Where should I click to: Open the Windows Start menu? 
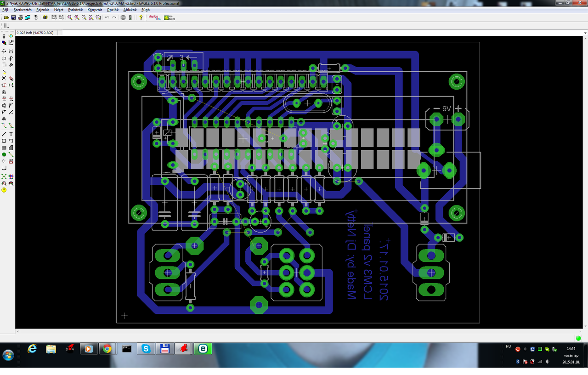[8, 355]
